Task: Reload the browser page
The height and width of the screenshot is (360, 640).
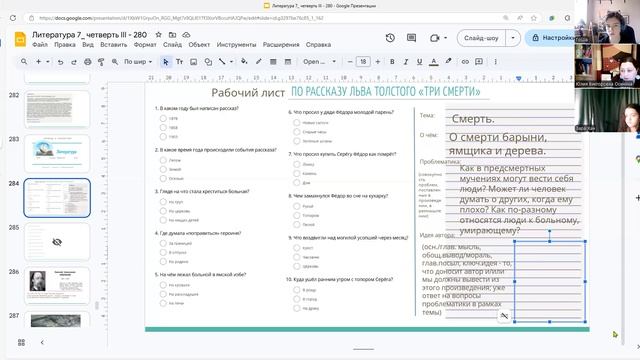Action: point(13,18)
